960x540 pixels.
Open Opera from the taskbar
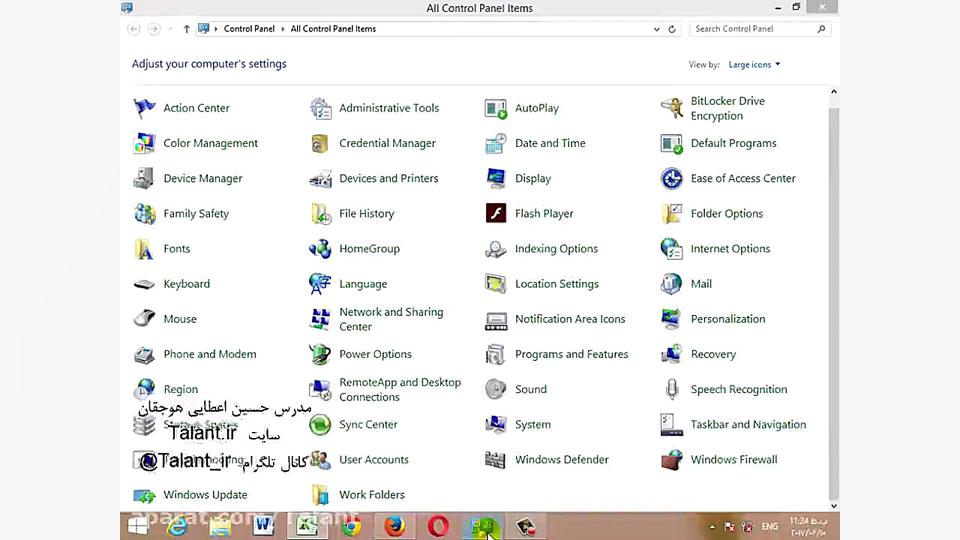pyautogui.click(x=438, y=527)
